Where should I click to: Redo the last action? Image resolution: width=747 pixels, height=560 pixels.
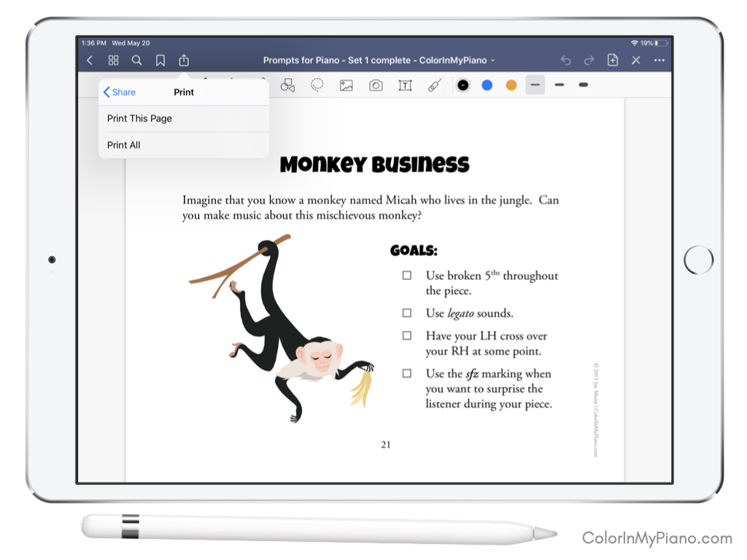pos(589,61)
